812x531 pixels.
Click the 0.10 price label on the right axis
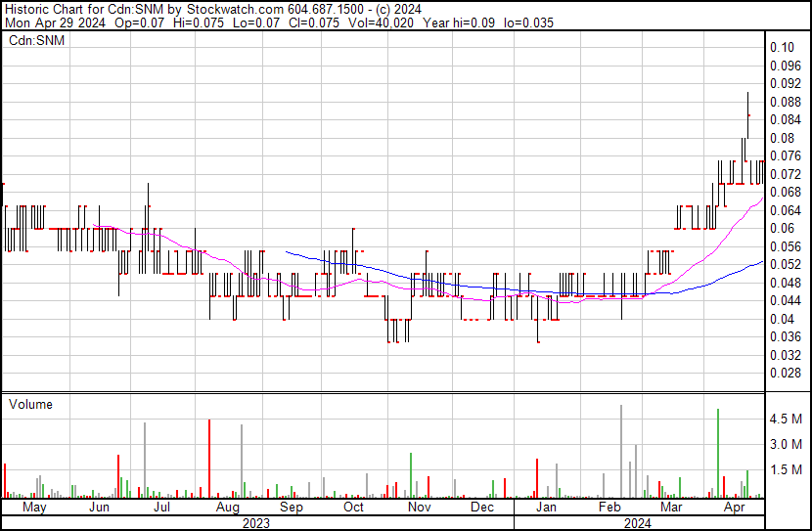point(782,47)
